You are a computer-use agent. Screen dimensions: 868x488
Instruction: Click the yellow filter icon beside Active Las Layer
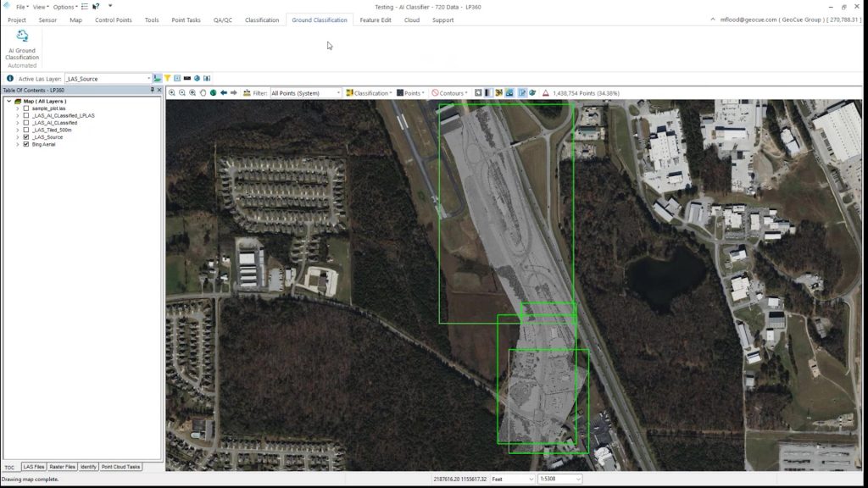click(x=167, y=78)
